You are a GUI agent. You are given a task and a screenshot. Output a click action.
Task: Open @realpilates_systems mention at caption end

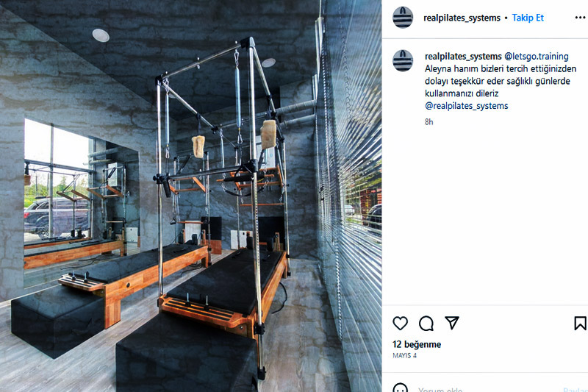pyautogui.click(x=467, y=106)
